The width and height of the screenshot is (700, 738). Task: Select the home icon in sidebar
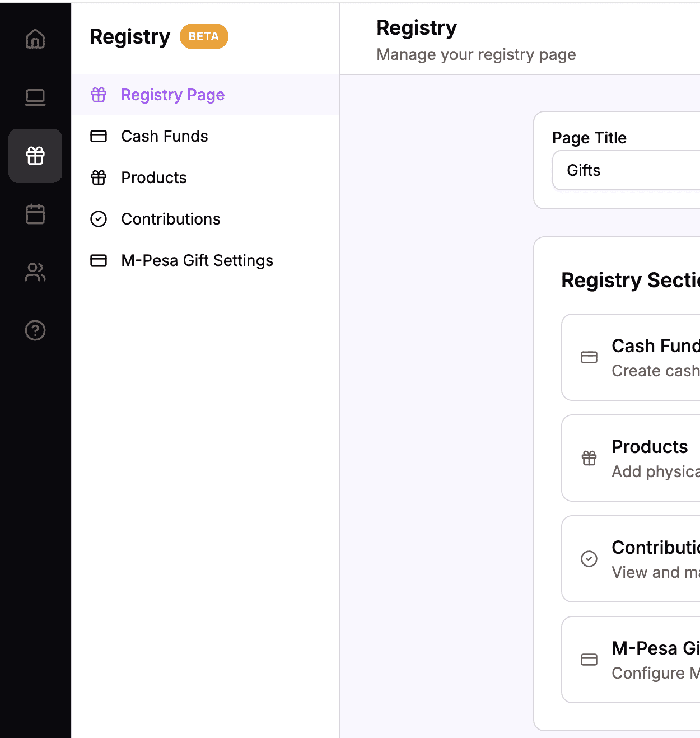pyautogui.click(x=35, y=39)
